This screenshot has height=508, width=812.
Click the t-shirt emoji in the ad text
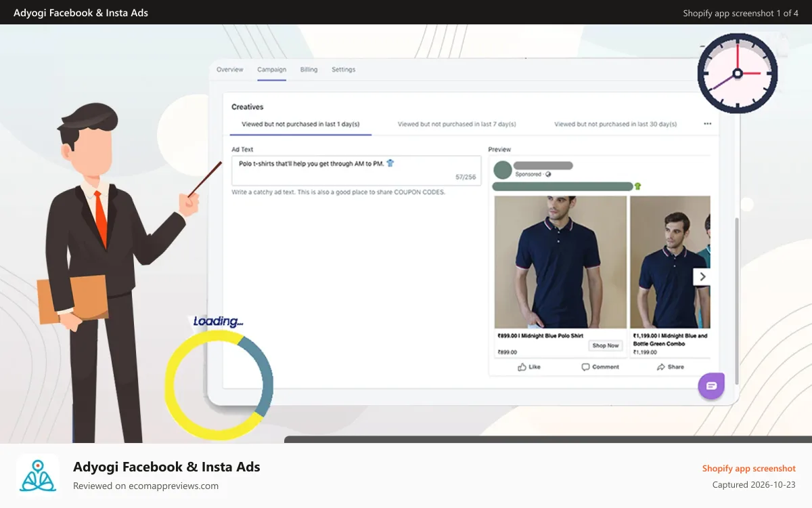(390, 163)
